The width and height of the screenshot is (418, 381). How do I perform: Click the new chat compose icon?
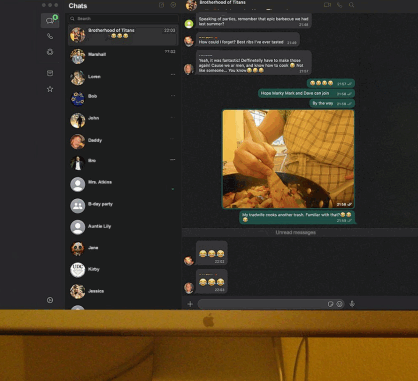[x=161, y=5]
